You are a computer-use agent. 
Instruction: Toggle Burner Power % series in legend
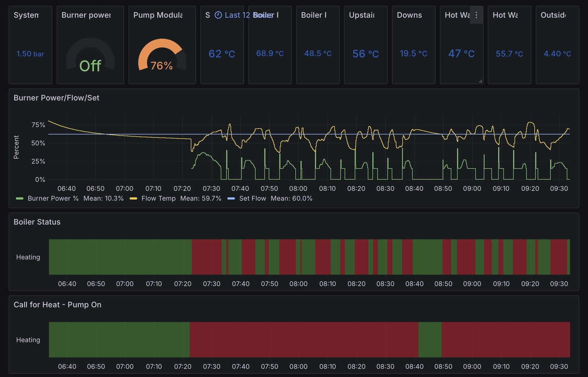(x=53, y=198)
